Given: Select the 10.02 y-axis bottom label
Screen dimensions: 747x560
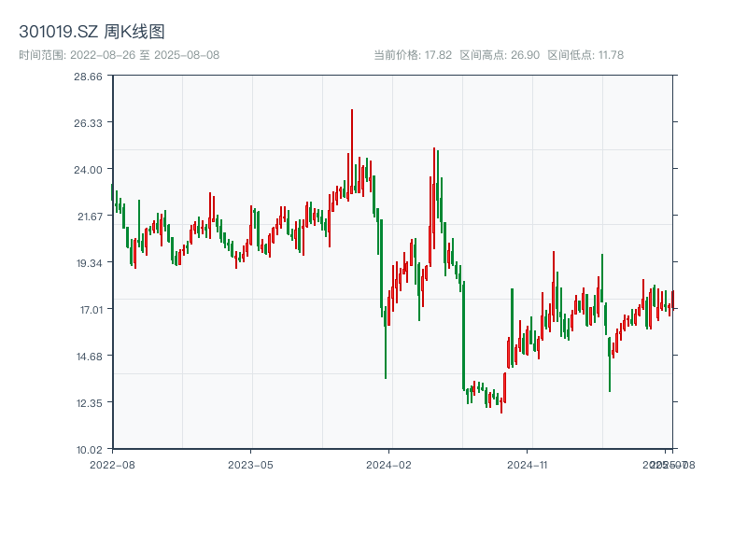Looking at the screenshot, I should pyautogui.click(x=88, y=450).
